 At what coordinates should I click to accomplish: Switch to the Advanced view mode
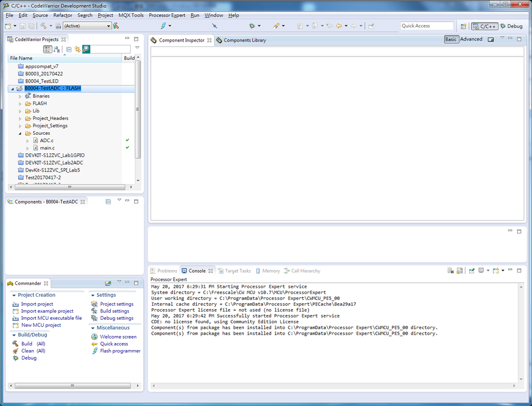[x=471, y=39]
